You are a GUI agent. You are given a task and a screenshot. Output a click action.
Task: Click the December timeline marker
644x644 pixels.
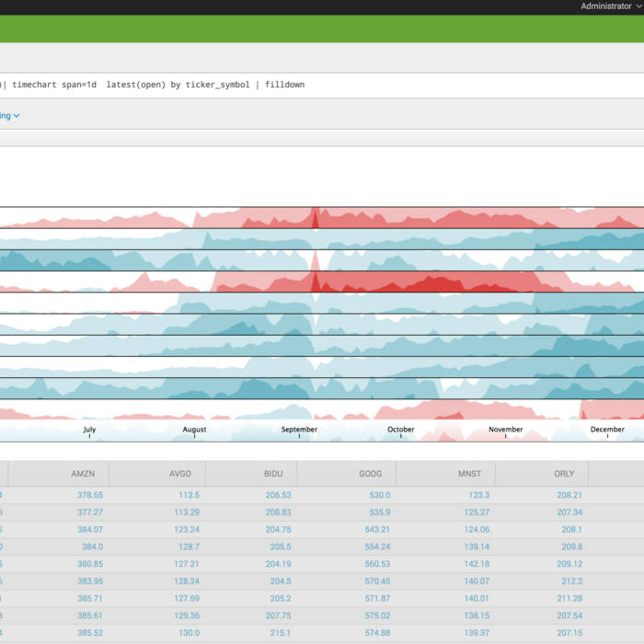point(607,430)
